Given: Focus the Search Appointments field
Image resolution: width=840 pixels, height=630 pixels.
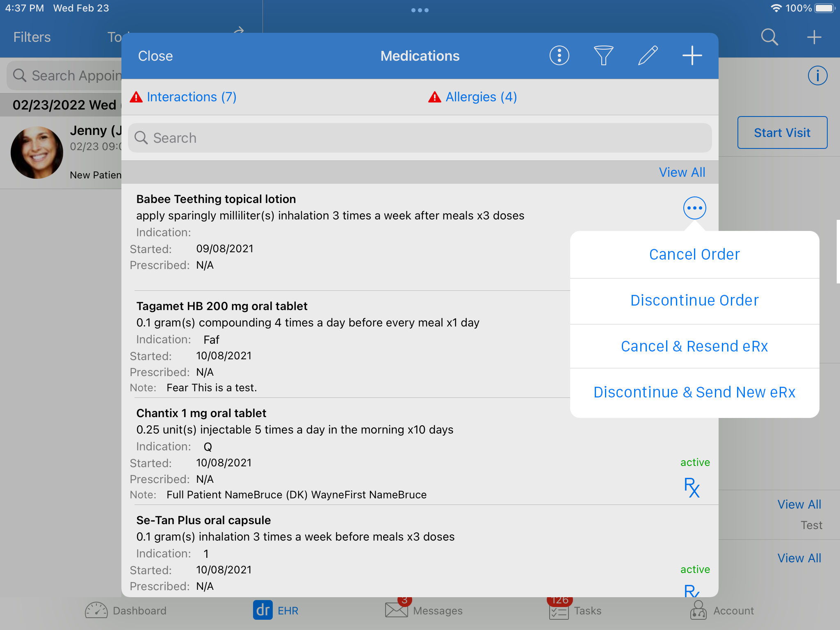Looking at the screenshot, I should pyautogui.click(x=64, y=75).
